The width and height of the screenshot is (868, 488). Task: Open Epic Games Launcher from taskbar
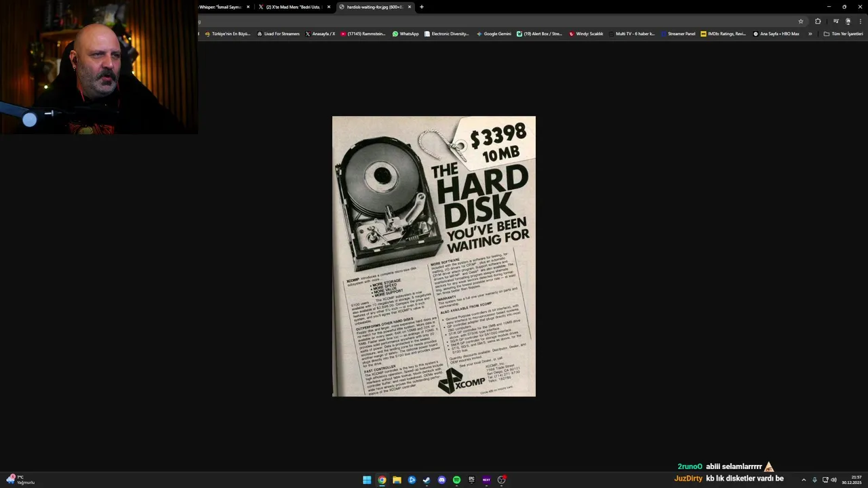[x=471, y=480]
